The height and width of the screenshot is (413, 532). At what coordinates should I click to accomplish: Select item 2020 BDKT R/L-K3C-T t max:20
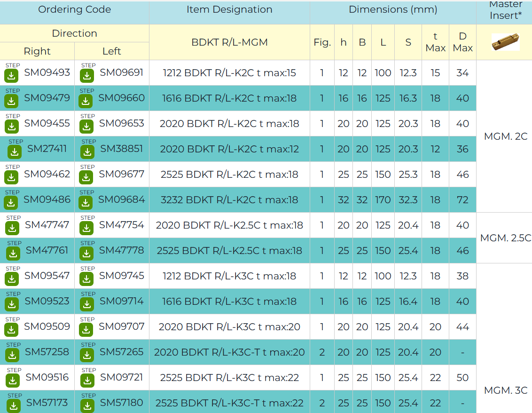pos(229,352)
